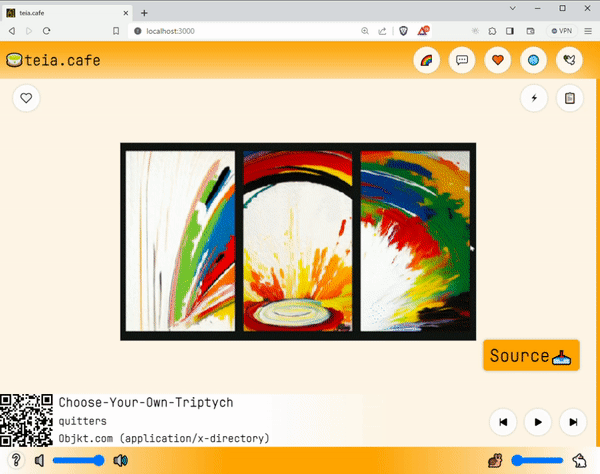
Task: Skip to previous artwork
Action: [503, 422]
